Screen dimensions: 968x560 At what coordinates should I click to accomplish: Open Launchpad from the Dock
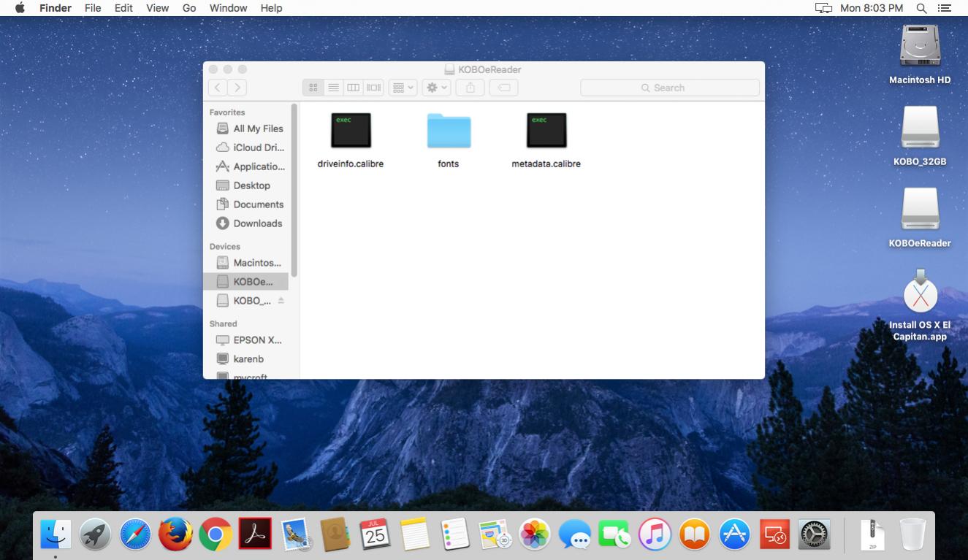(x=95, y=535)
